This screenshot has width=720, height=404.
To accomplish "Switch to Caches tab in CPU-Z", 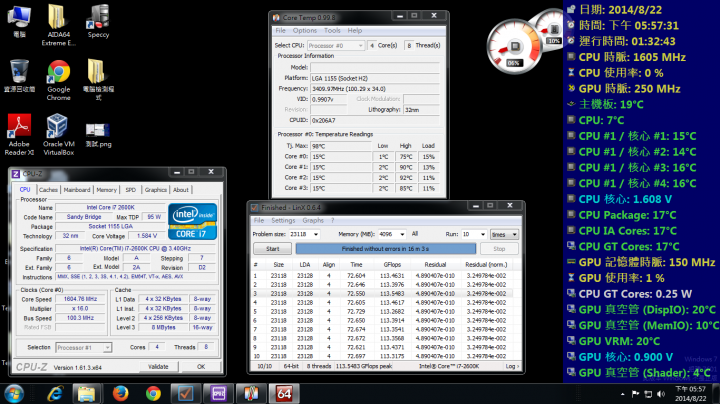I will click(x=48, y=190).
